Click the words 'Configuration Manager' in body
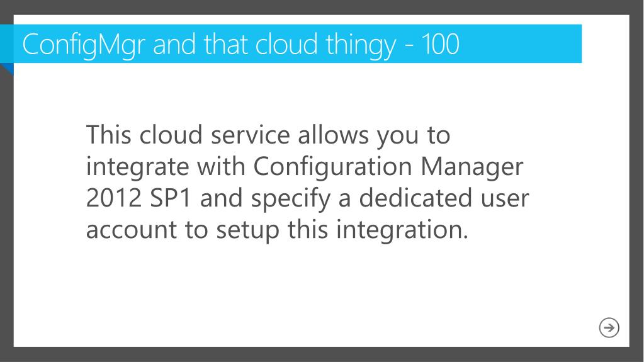The height and width of the screenshot is (362, 644). click(x=388, y=167)
